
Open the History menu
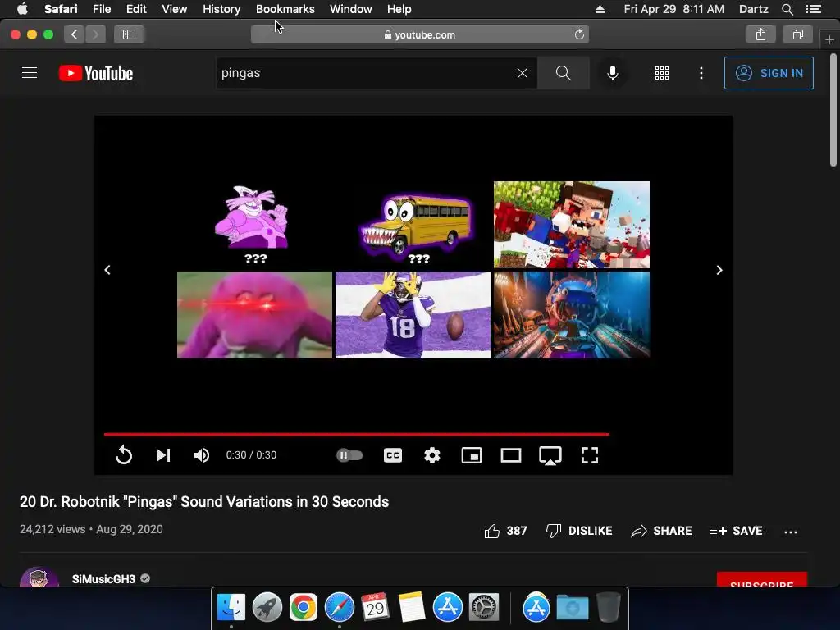tap(221, 9)
